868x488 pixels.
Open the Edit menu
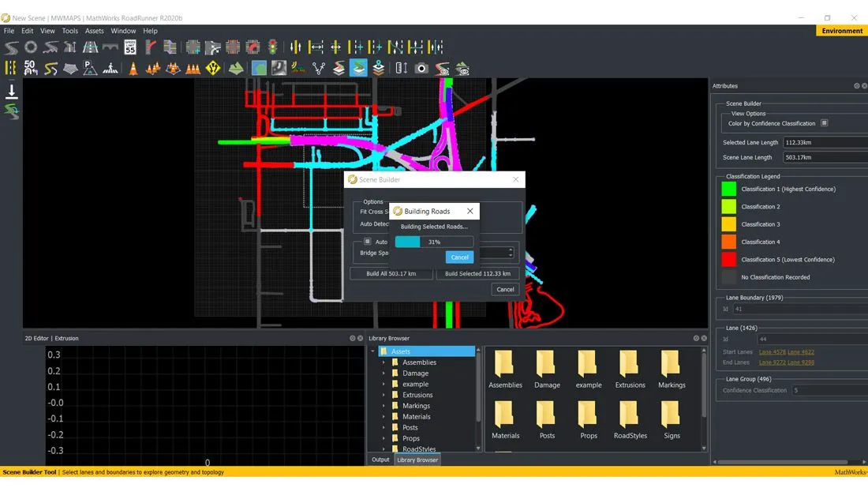tap(27, 31)
